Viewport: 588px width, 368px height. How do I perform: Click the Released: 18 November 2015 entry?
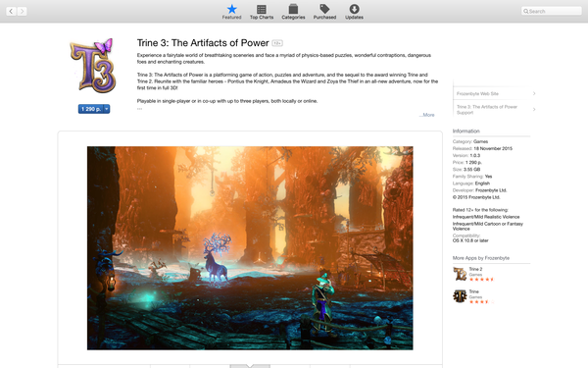482,149
